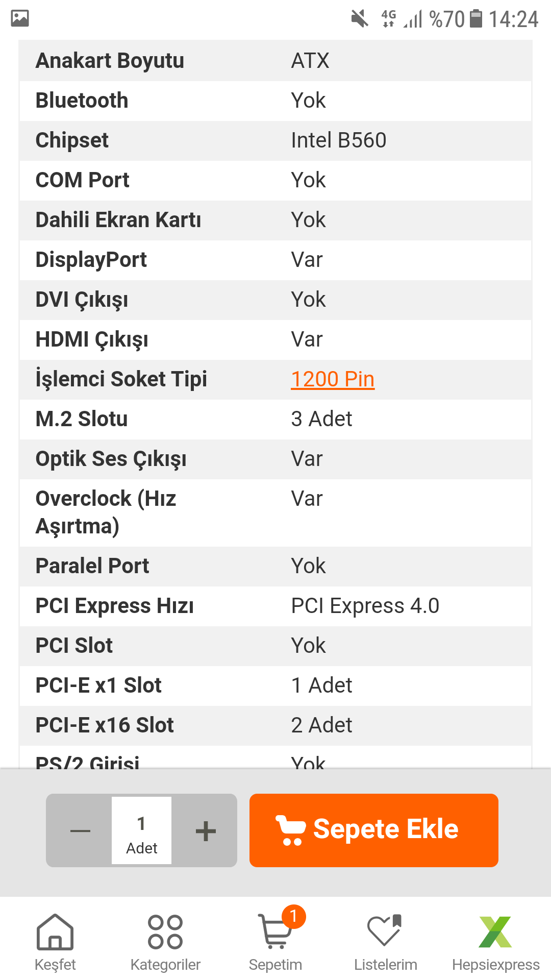
Task: Tap the PCI Express Hızı row
Action: [x=275, y=606]
